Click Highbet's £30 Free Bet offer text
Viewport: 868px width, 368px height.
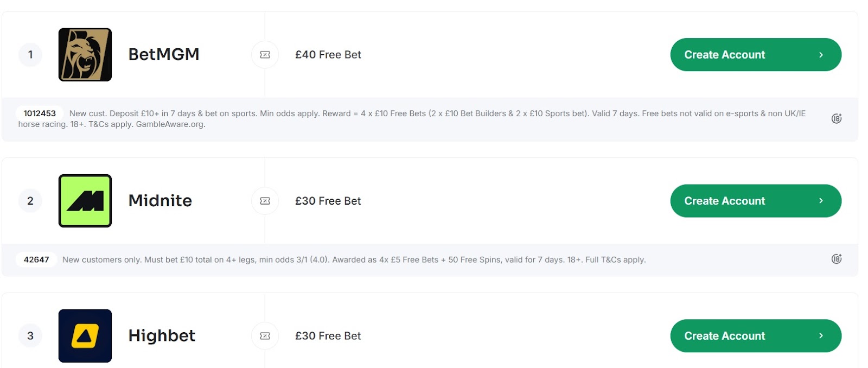[x=328, y=336]
